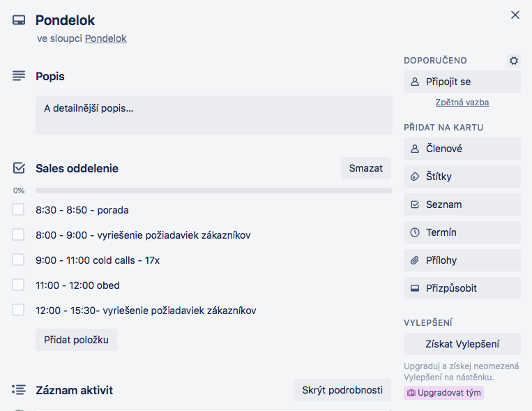This screenshot has width=532, height=411.
Task: Open the Termín due date menu
Action: [x=462, y=232]
